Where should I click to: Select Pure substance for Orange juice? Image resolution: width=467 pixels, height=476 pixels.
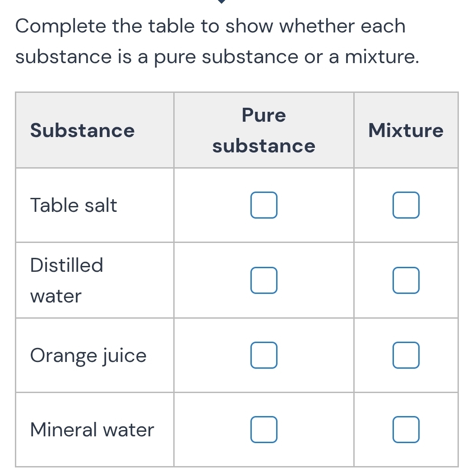264,355
